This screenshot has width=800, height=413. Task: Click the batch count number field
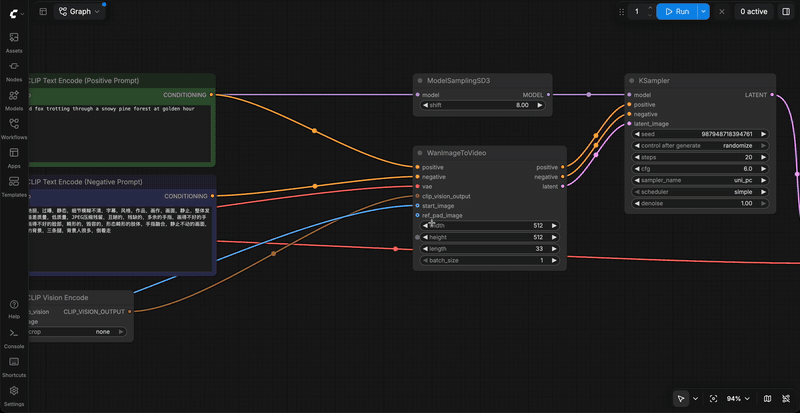637,12
